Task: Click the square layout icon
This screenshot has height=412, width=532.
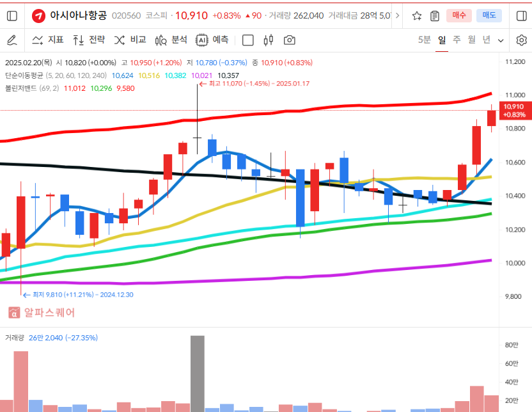Action: [x=247, y=40]
